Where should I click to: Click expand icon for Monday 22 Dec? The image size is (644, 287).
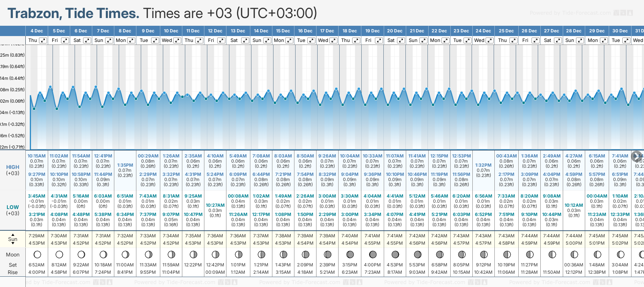tap(446, 40)
